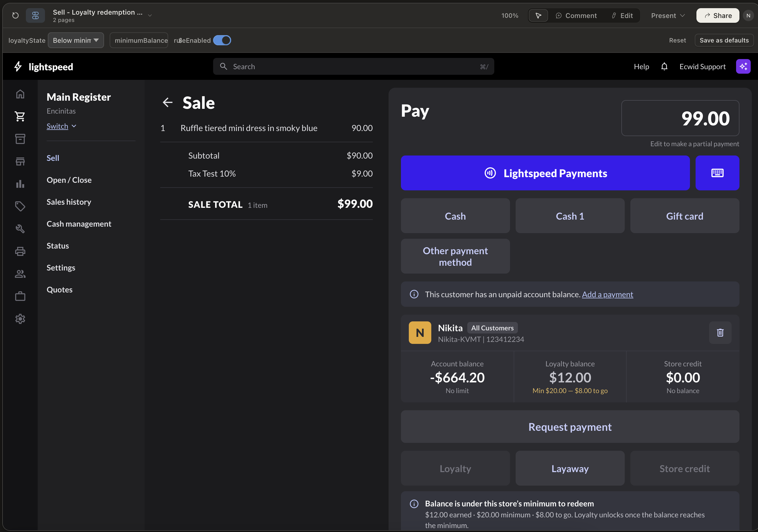Open the shopping cart sidebar icon

(x=20, y=116)
